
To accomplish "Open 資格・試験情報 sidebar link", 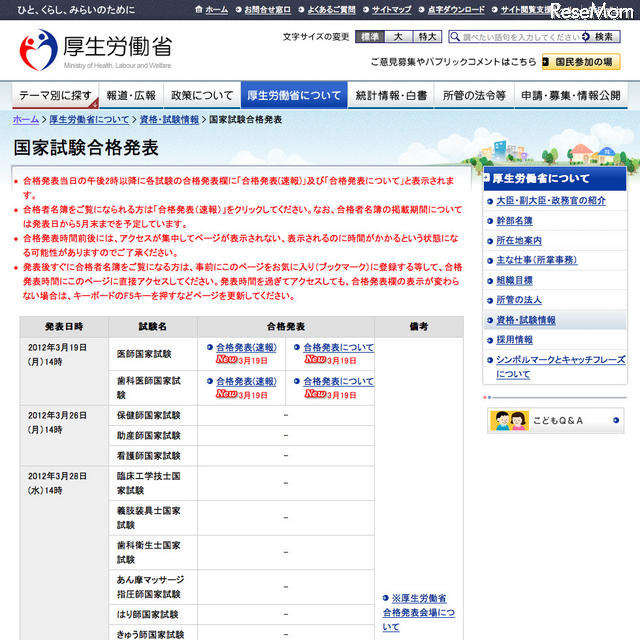I will tap(526, 320).
